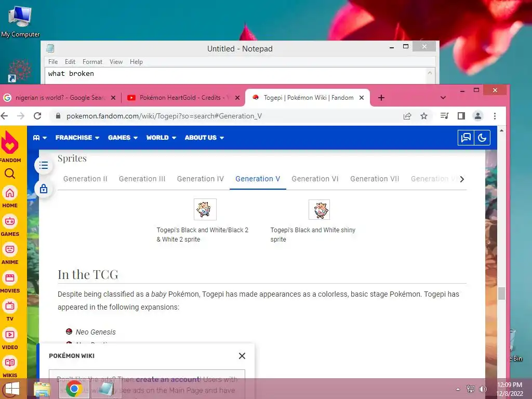This screenshot has height=399, width=532.
Task: Select the Generation V sprites tab
Action: point(258,179)
